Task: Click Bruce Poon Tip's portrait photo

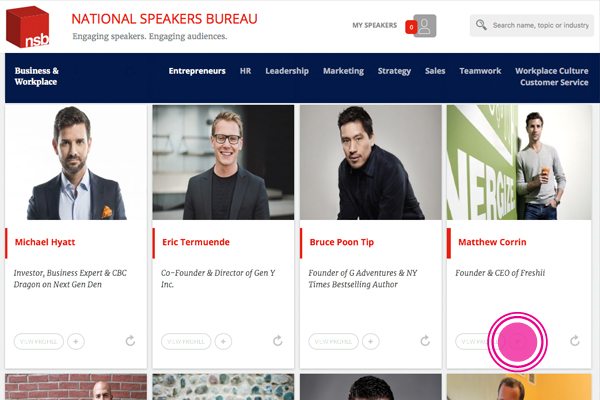Action: coord(370,162)
